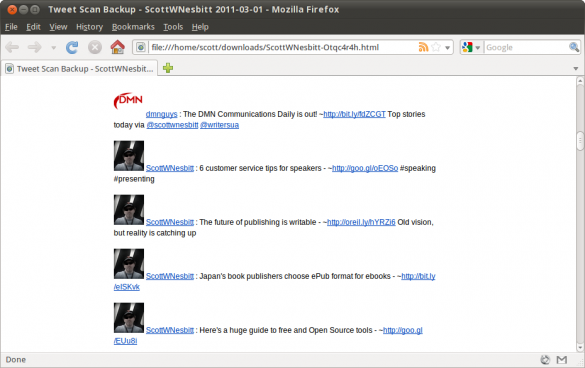Click avatar beside Open Source tools tweet
Image resolution: width=585 pixels, height=368 pixels.
[129, 318]
